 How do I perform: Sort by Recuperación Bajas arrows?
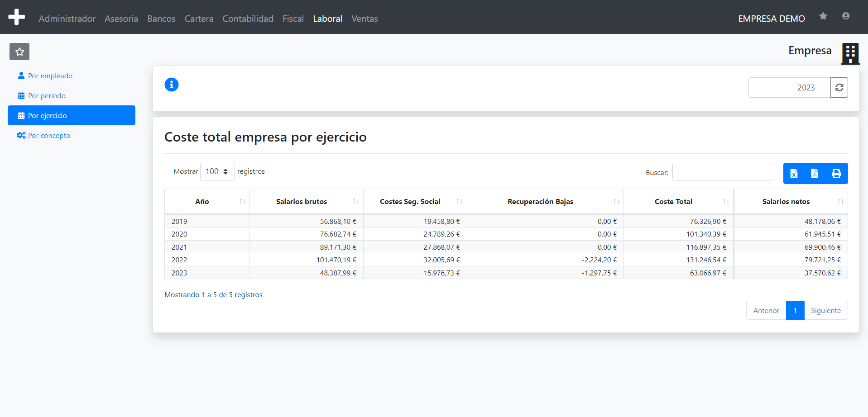pos(616,202)
